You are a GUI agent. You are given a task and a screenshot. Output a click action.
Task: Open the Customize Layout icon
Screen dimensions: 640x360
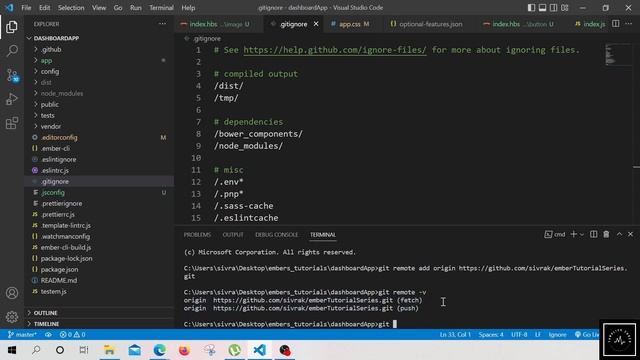(x=565, y=8)
